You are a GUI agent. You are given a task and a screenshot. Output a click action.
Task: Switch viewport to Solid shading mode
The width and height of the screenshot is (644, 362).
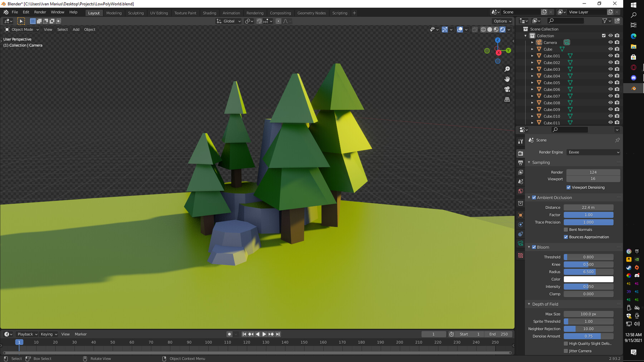[489, 30]
